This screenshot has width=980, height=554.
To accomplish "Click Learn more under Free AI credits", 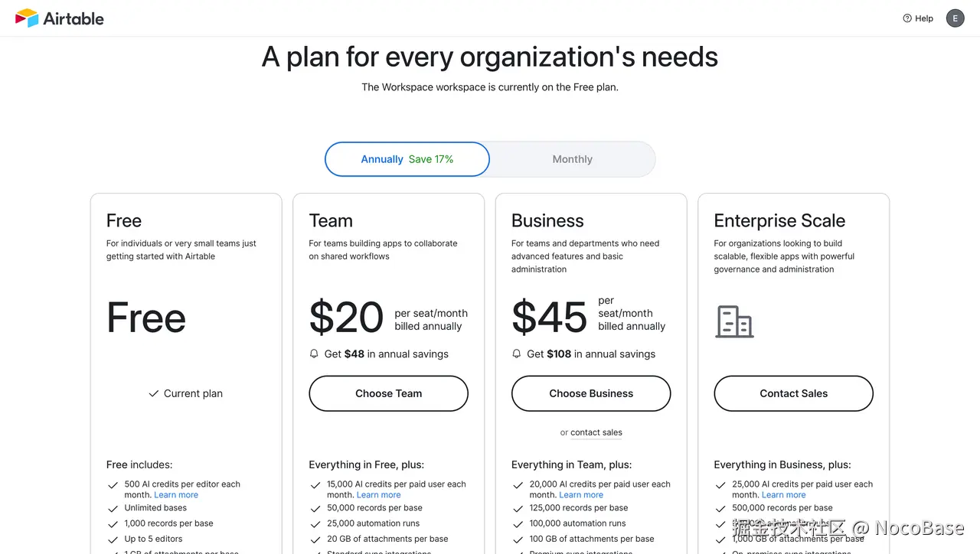I will pos(176,494).
